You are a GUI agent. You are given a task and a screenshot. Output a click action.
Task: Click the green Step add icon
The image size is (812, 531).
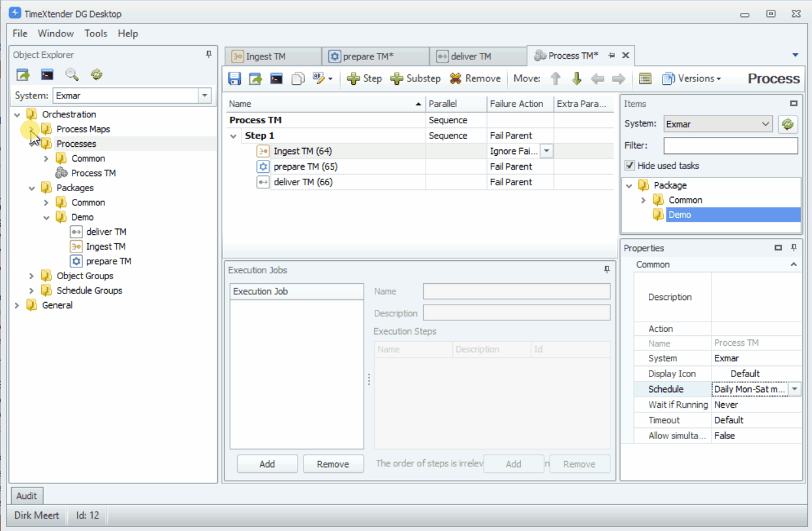(353, 78)
